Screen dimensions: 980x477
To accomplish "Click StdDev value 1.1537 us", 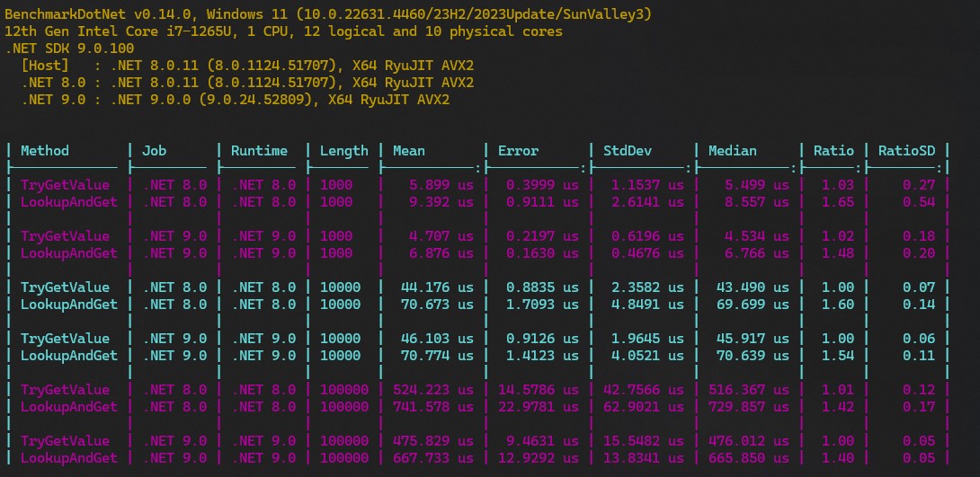I will (647, 185).
